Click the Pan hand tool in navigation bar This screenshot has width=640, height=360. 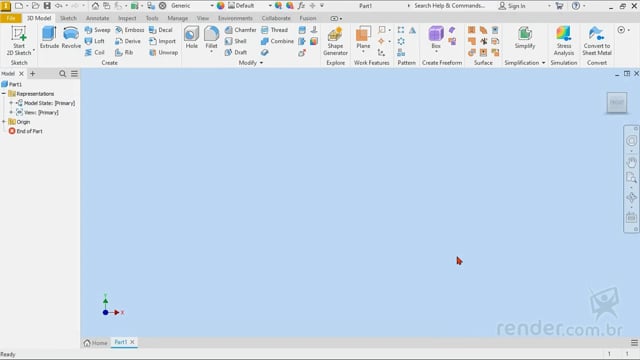point(631,162)
